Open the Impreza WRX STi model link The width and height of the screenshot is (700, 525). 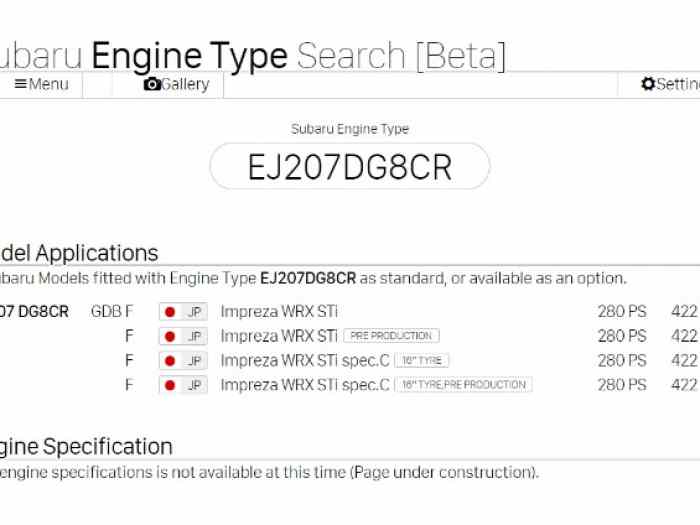pyautogui.click(x=279, y=312)
